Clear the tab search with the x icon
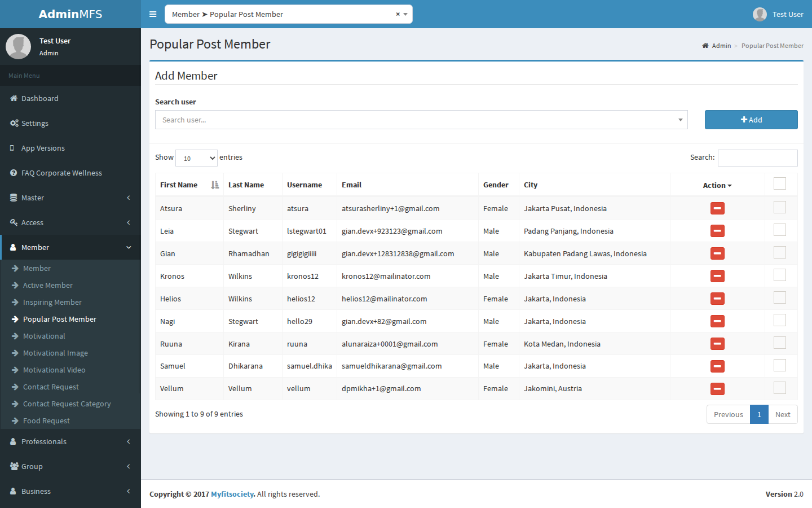The height and width of the screenshot is (508, 812). (398, 14)
